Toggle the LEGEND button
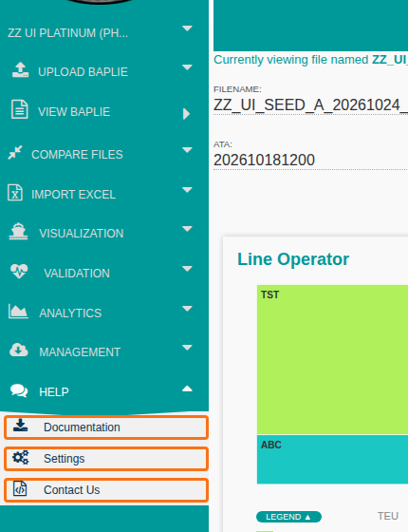The width and height of the screenshot is (408, 532). pos(288,517)
